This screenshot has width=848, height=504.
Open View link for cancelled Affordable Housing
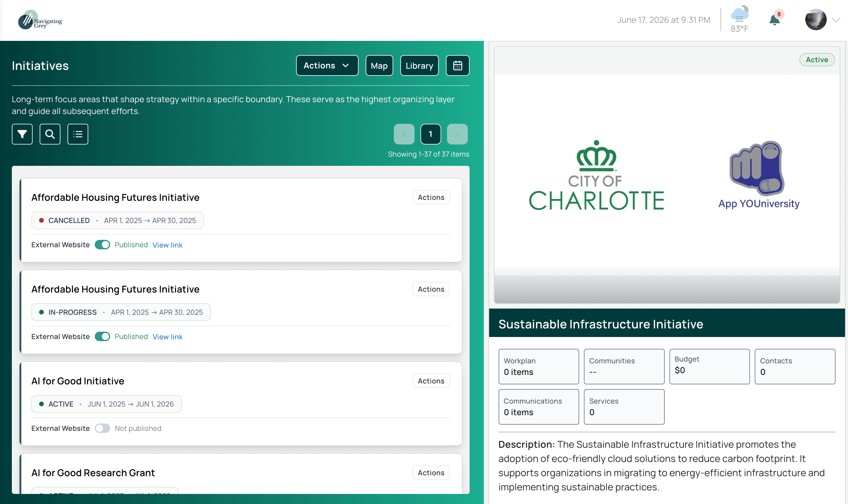pos(167,245)
